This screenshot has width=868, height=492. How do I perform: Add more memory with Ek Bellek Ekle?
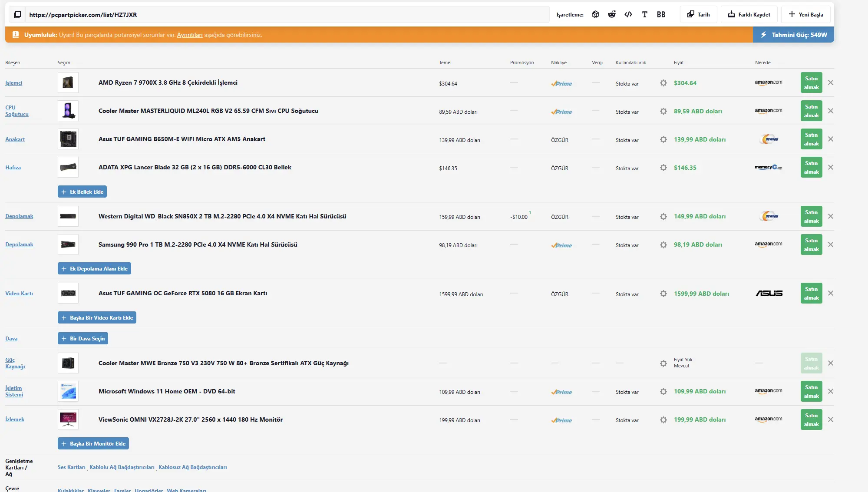pyautogui.click(x=82, y=192)
